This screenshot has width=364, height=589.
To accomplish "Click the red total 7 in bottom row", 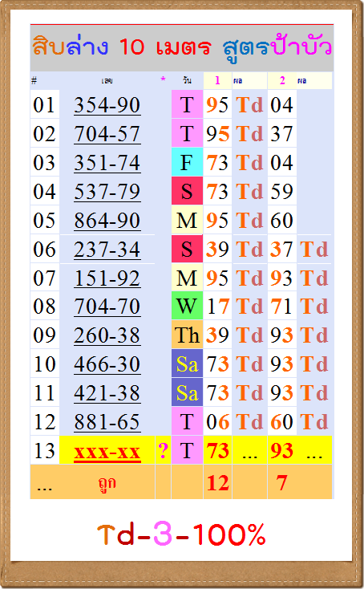I will (282, 483).
